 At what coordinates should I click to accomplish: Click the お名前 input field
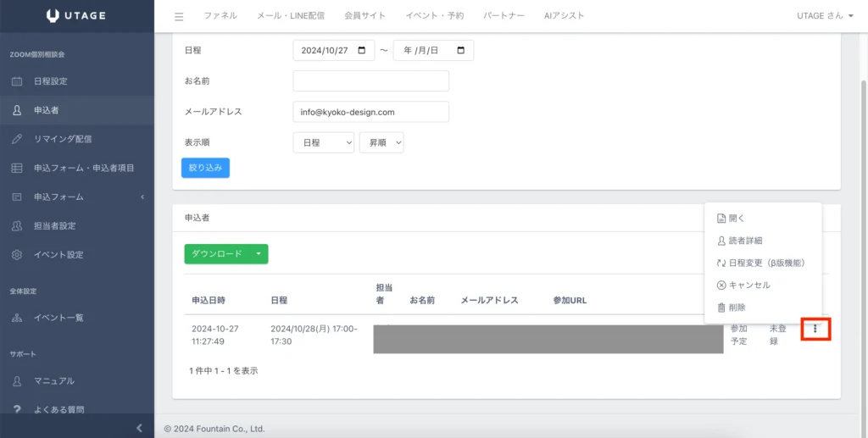(371, 80)
